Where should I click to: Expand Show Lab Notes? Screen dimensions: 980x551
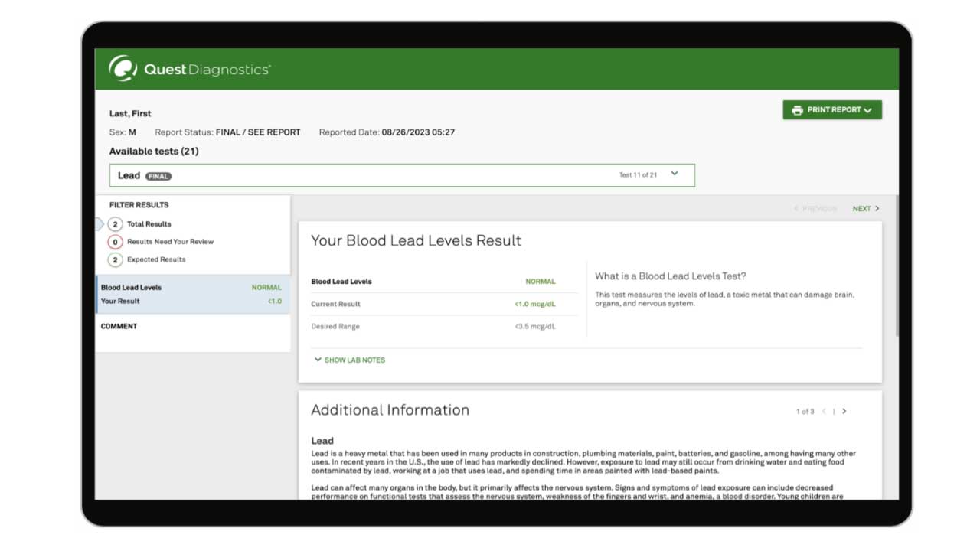tap(350, 360)
